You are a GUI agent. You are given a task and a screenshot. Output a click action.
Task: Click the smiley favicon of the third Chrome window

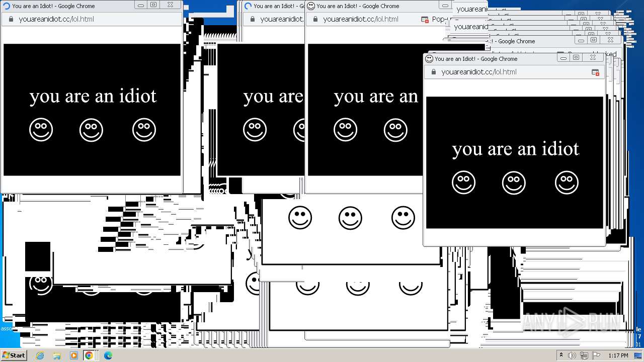pyautogui.click(x=311, y=6)
